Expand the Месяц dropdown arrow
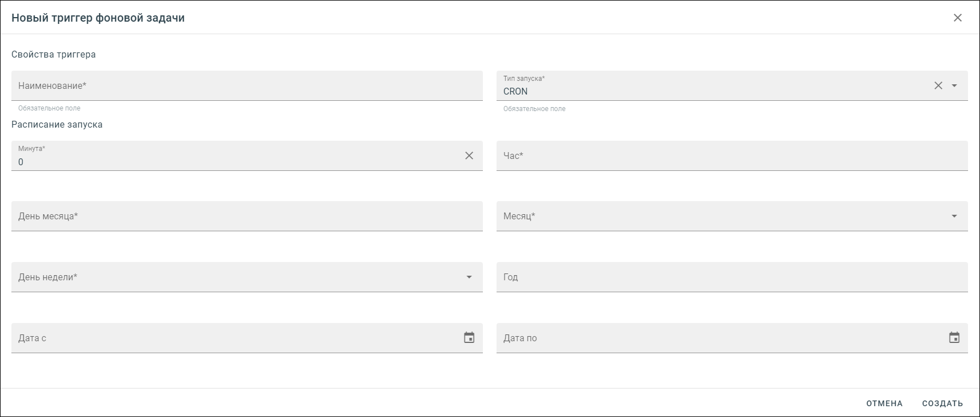The height and width of the screenshot is (417, 980). (x=954, y=216)
